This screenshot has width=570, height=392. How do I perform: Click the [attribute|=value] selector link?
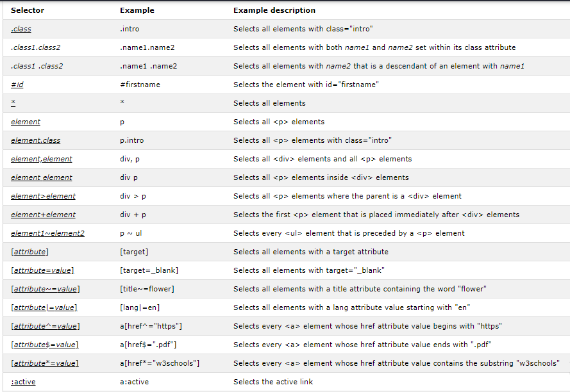coord(44,307)
